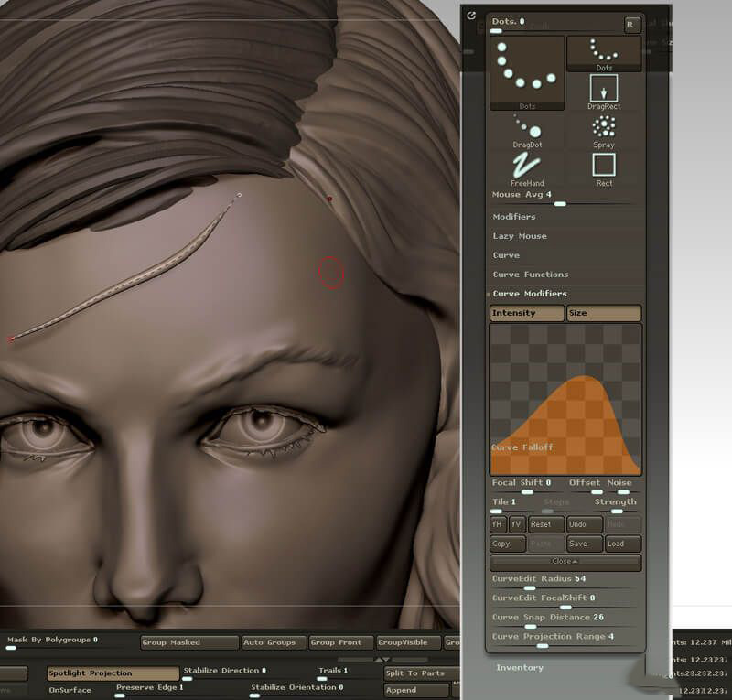The image size is (732, 700).
Task: Select the DragRect stroke type
Action: point(603,90)
